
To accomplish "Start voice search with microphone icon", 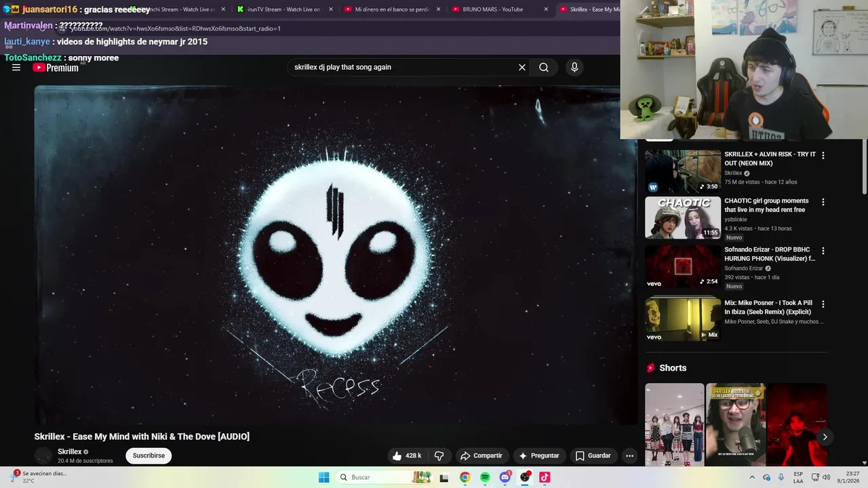I will click(574, 67).
